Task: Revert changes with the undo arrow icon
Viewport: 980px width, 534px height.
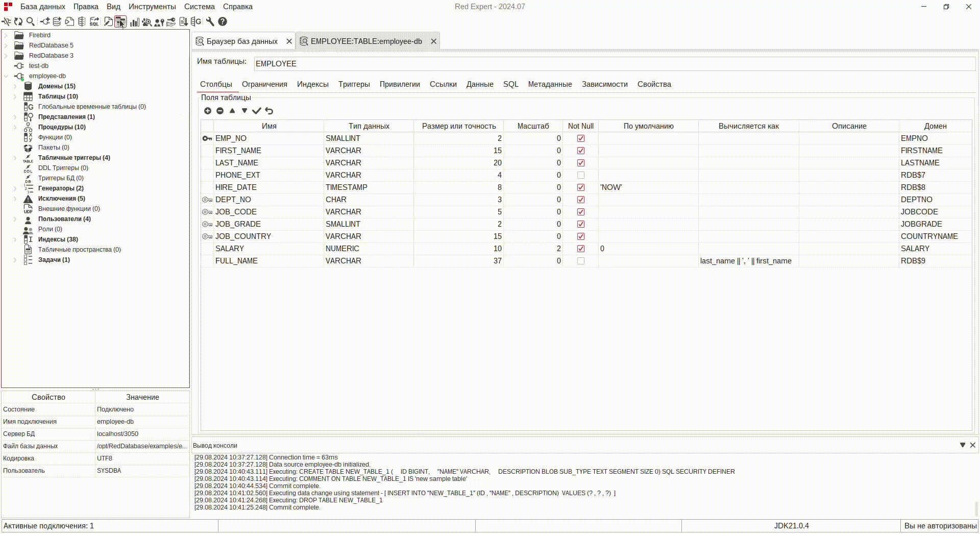Action: pos(269,111)
